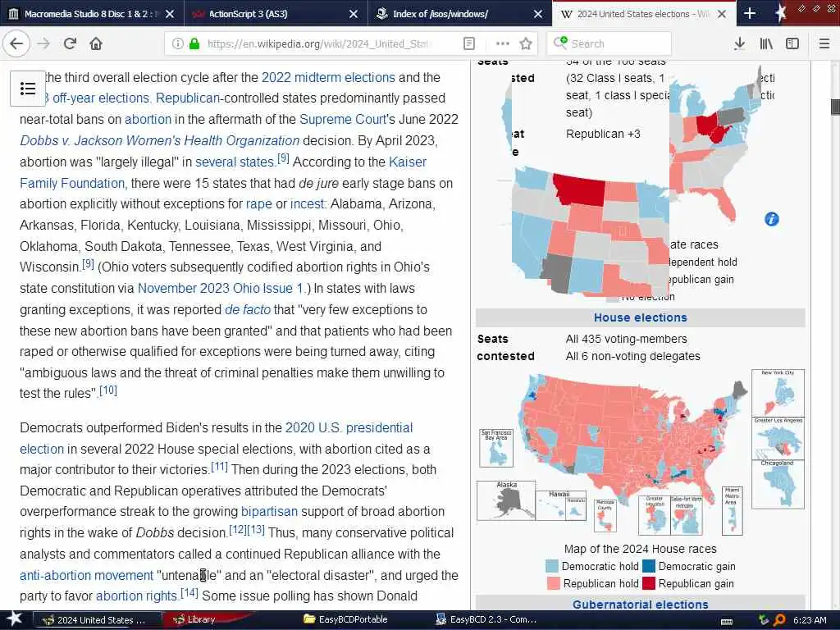Switch to Macromedia Studio 8 Disc tab

coord(92,14)
